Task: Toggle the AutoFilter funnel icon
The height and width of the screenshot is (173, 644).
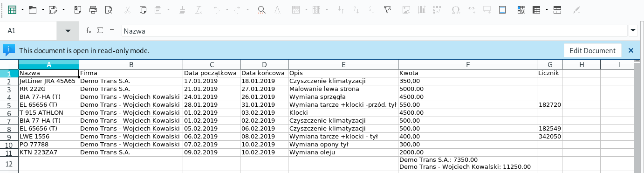Action: coord(387,9)
